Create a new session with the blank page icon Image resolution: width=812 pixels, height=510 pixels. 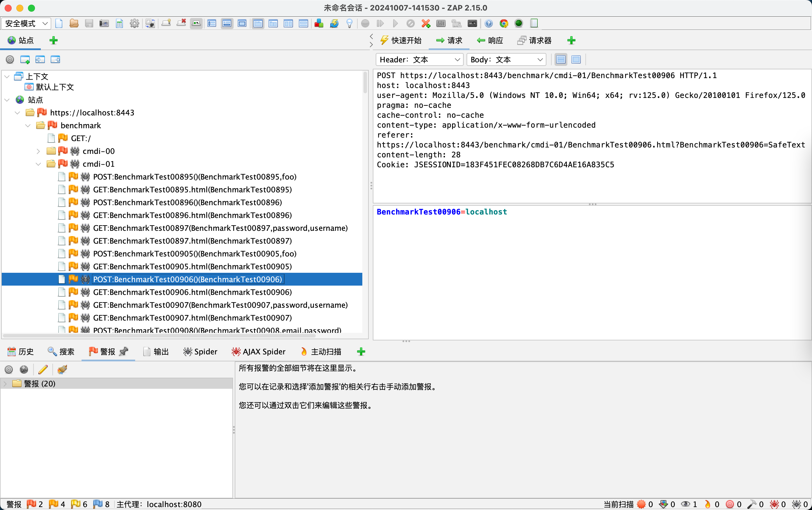pos(59,23)
